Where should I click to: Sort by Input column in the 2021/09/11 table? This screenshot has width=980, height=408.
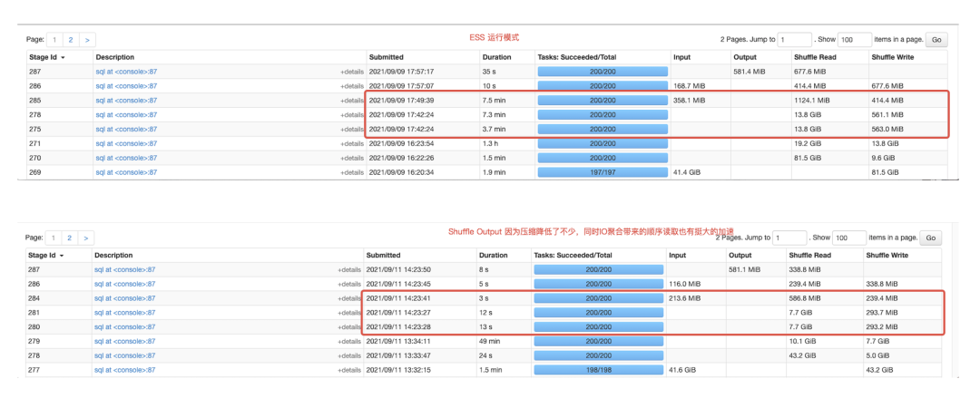[677, 255]
